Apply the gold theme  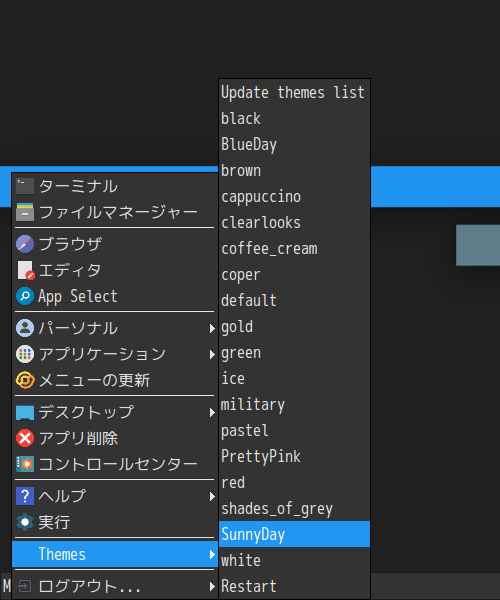coord(294,327)
